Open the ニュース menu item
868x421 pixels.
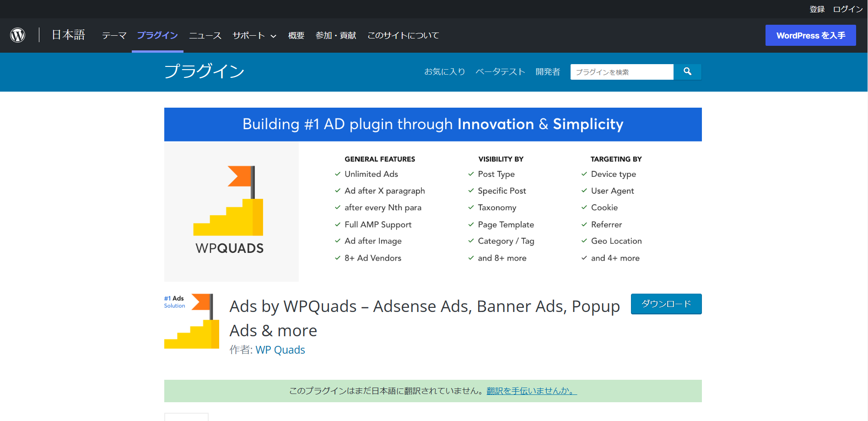click(x=205, y=36)
